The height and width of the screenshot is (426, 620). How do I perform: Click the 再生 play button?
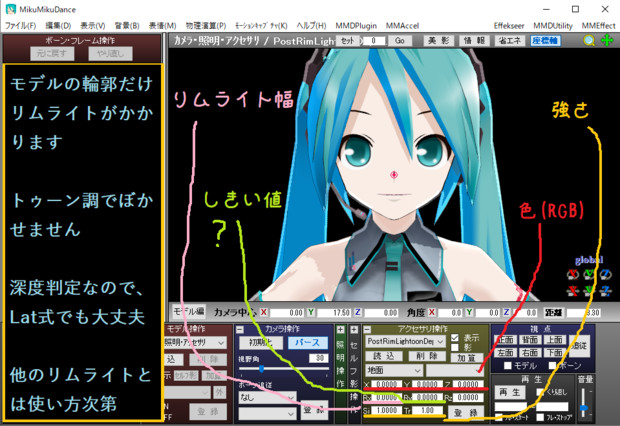click(x=510, y=392)
